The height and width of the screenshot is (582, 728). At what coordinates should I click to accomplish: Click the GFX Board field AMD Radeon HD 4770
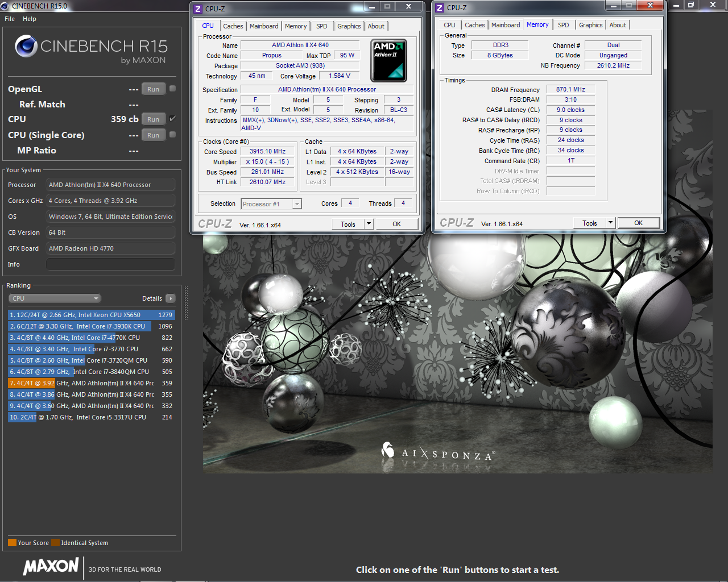click(x=111, y=248)
